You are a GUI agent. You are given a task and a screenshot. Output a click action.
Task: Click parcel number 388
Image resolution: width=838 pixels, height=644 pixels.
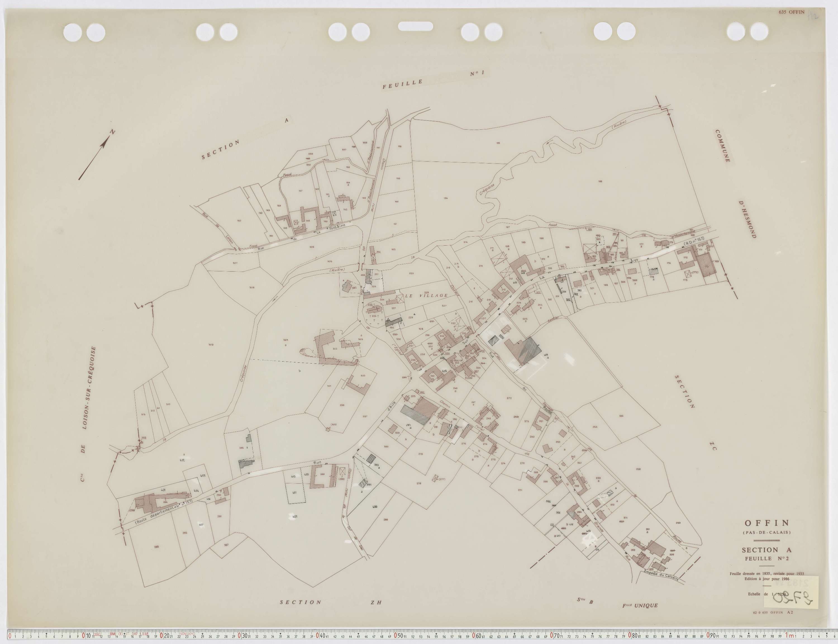click(x=156, y=547)
